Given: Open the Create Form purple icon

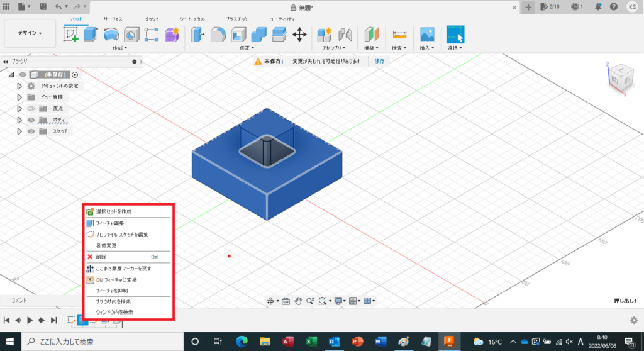Looking at the screenshot, I should [x=172, y=35].
